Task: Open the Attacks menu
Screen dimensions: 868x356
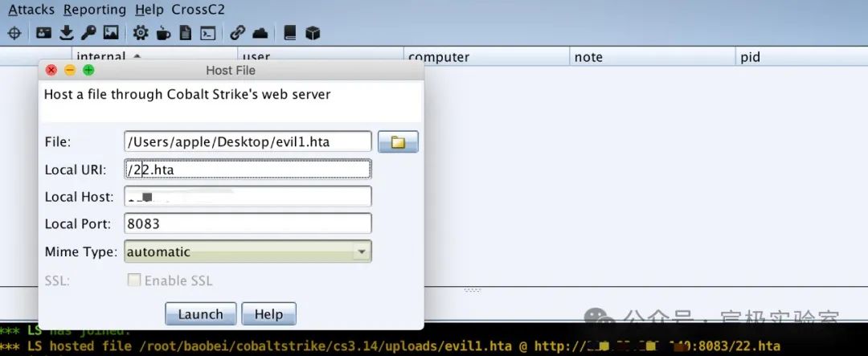Action: point(31,10)
